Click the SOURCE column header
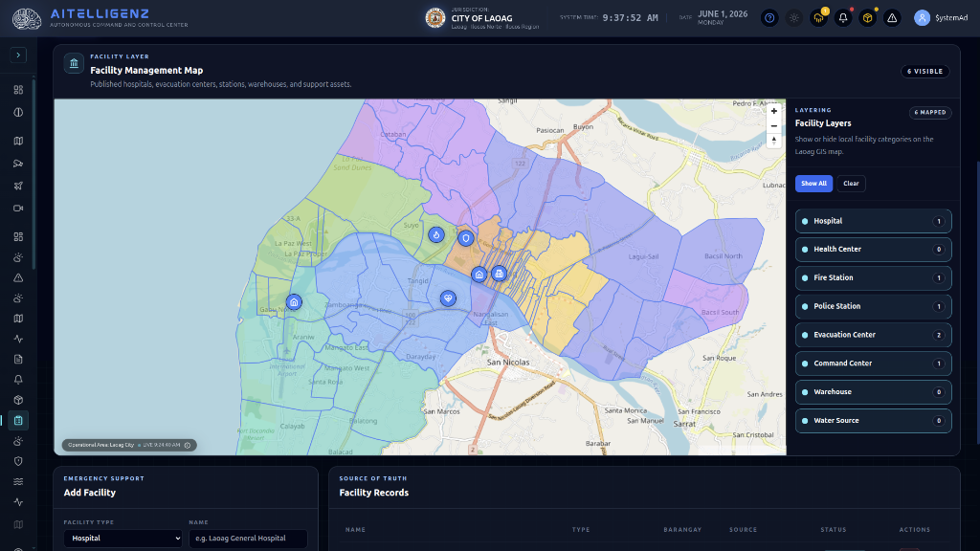 click(x=743, y=530)
